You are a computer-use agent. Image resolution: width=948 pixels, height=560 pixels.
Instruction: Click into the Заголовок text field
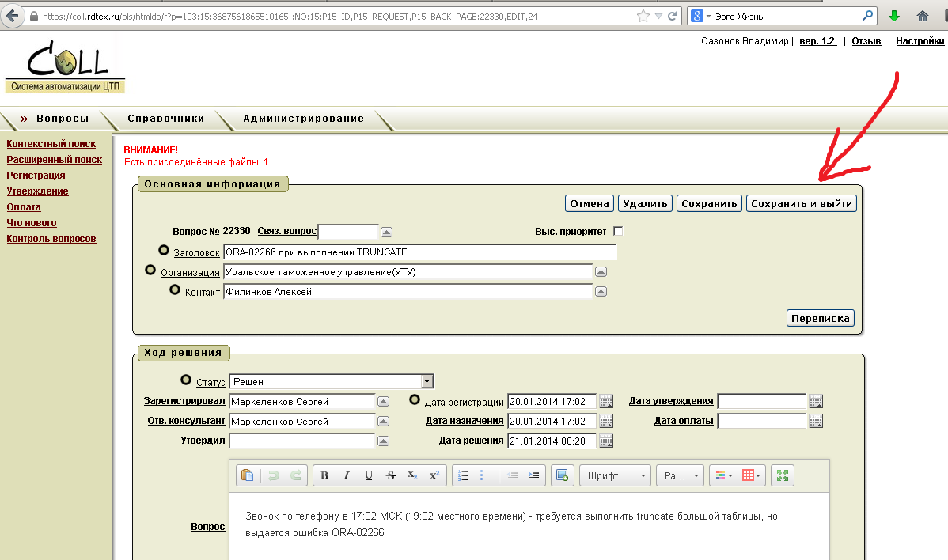tap(419, 252)
